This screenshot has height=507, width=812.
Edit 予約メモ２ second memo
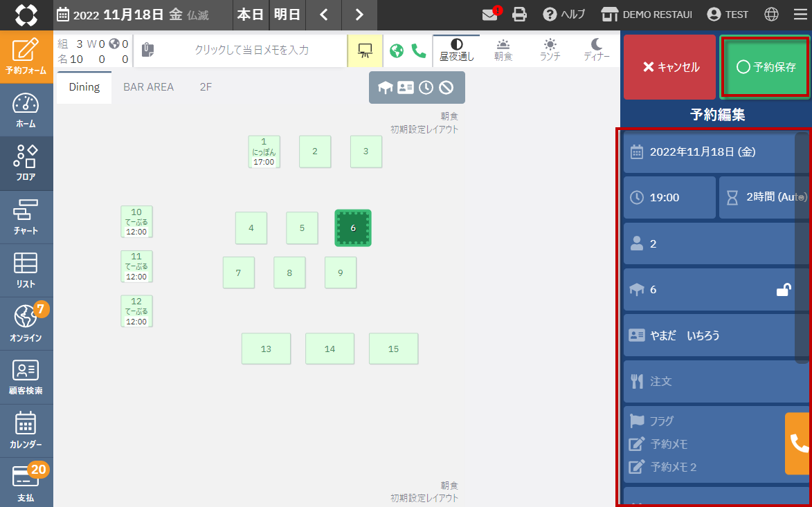click(663, 467)
